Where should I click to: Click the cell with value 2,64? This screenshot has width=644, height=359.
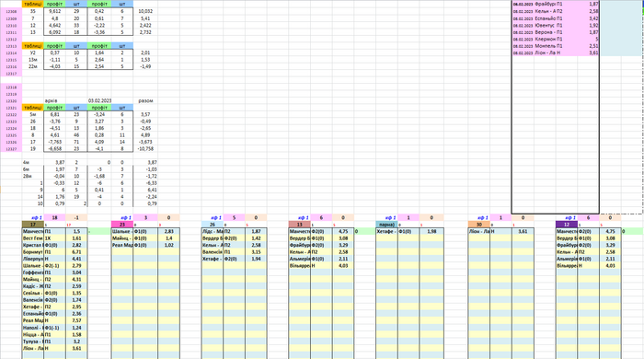(x=99, y=60)
